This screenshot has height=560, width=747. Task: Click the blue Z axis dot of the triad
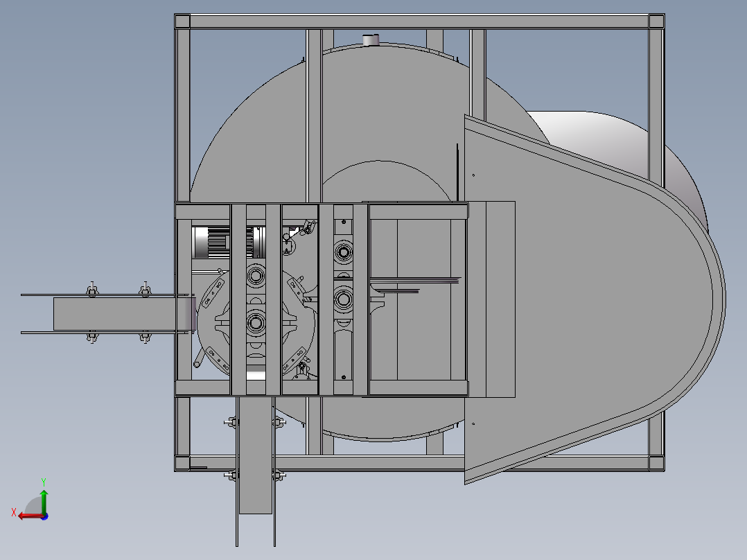(45, 516)
